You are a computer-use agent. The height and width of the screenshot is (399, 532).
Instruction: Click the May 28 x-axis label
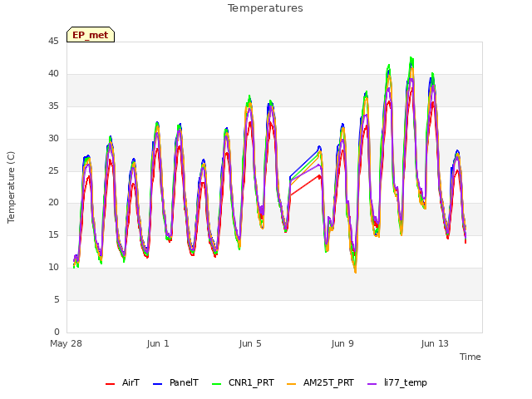click(66, 343)
